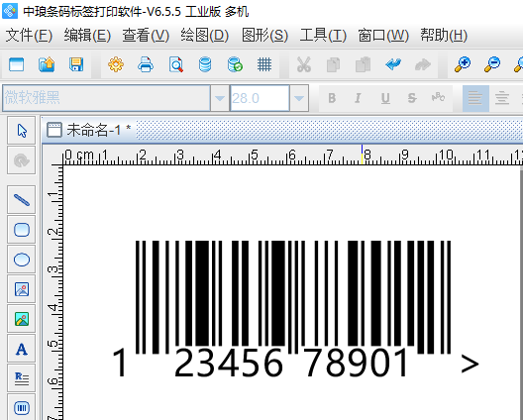Toggle the grid display

tap(264, 64)
